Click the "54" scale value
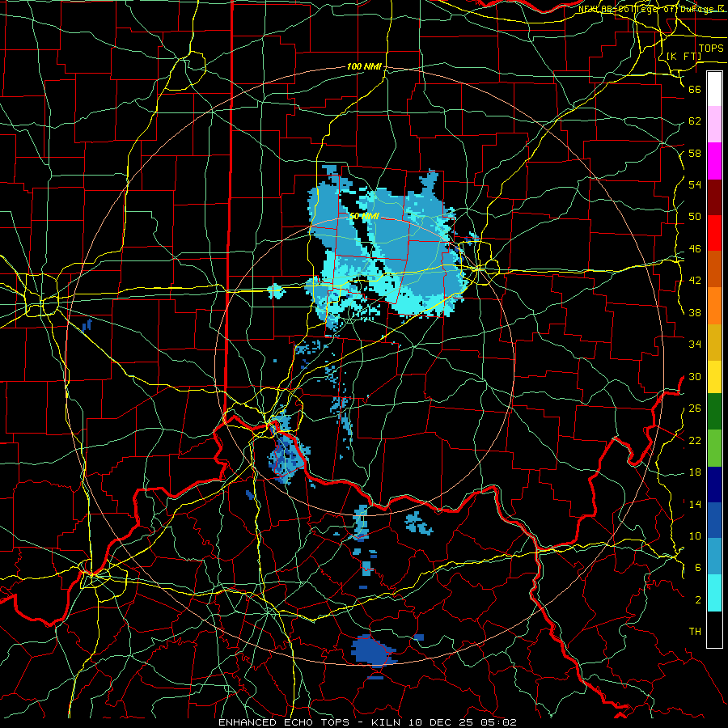Screen dimensions: 728x728 (695, 184)
